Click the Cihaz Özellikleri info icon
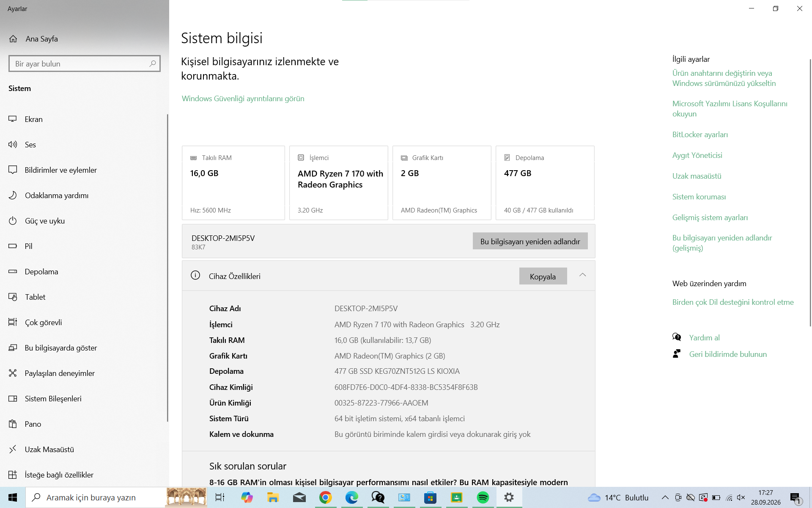Viewport: 812px width, 508px height. 195,275
